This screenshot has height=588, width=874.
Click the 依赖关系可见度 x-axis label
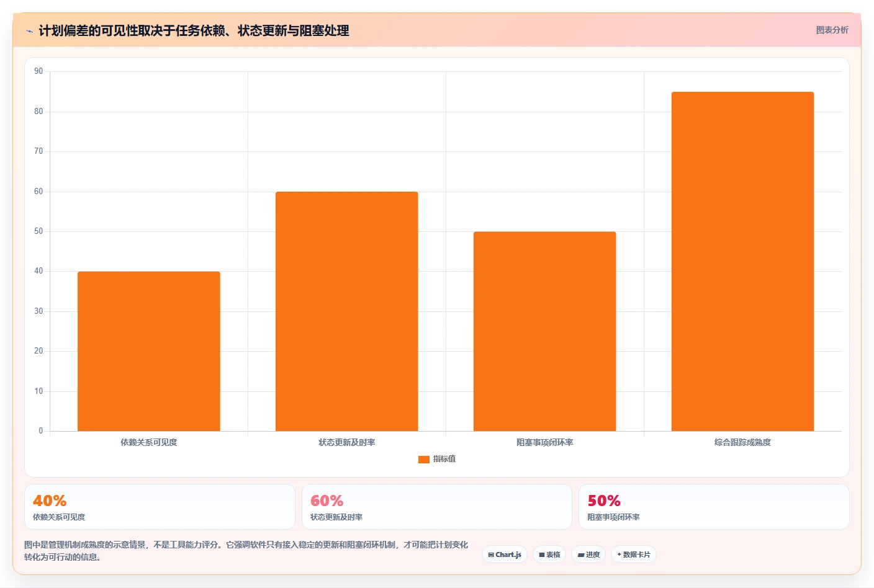[x=149, y=442]
